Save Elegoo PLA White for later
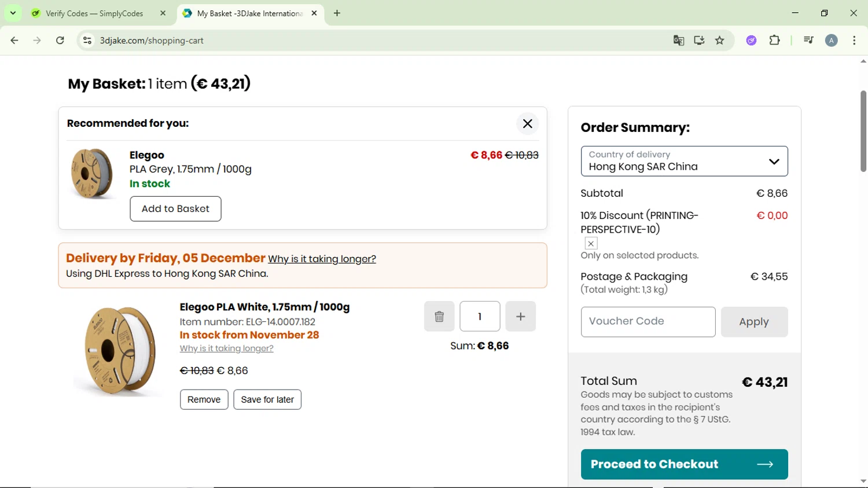 [x=267, y=399]
